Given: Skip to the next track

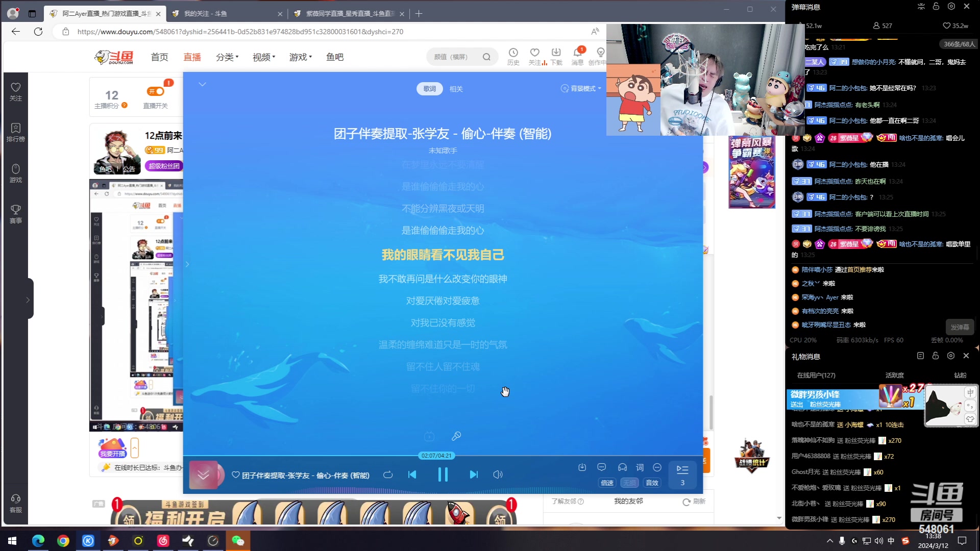Looking at the screenshot, I should click(x=473, y=474).
